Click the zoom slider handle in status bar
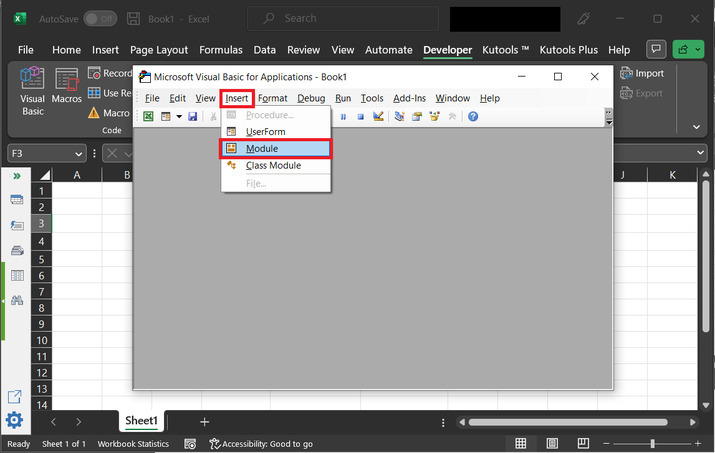 (x=653, y=443)
